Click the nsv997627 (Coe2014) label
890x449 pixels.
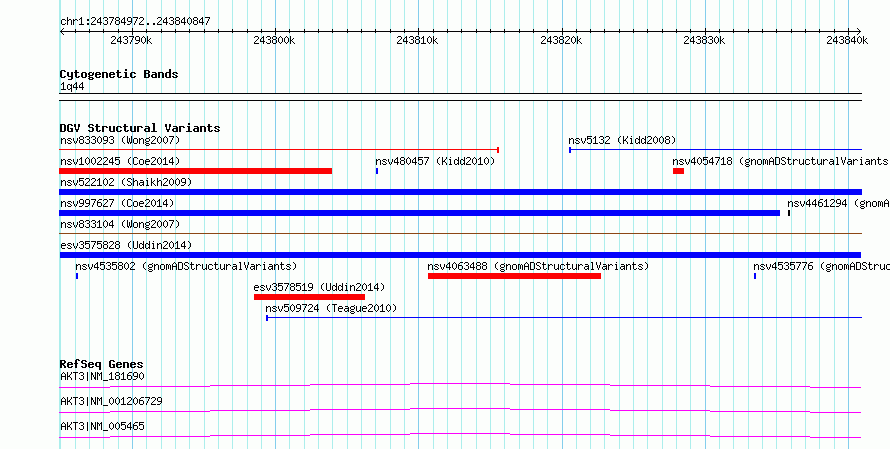click(117, 203)
